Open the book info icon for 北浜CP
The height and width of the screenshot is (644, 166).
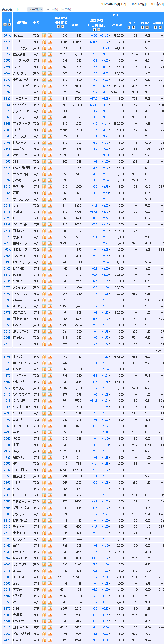[x=45, y=92]
